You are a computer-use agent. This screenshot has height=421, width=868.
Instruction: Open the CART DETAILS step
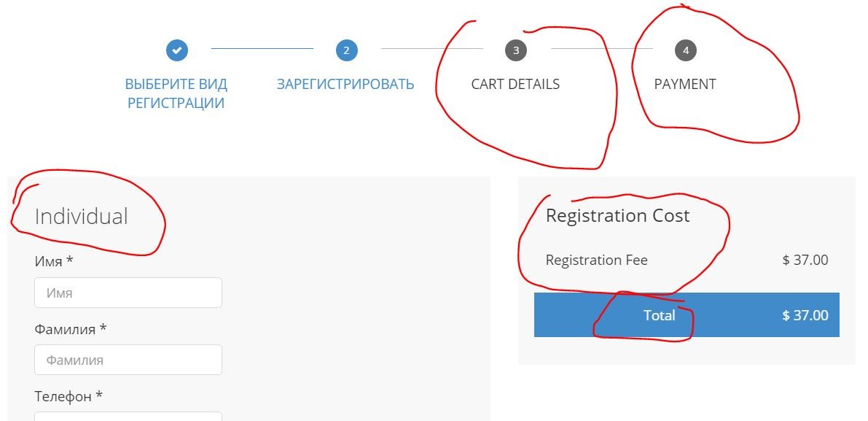(515, 84)
